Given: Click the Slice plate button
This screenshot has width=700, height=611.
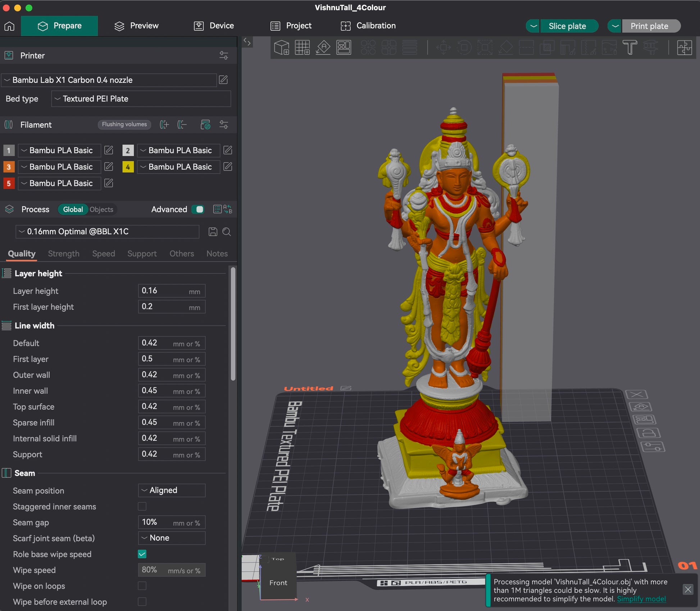Looking at the screenshot, I should [x=567, y=26].
